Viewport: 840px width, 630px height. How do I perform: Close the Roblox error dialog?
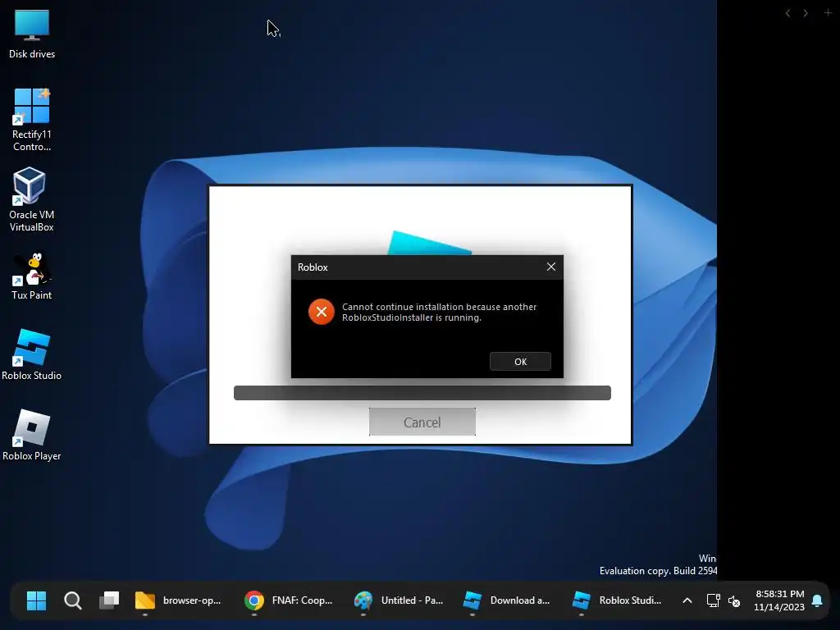(550, 267)
